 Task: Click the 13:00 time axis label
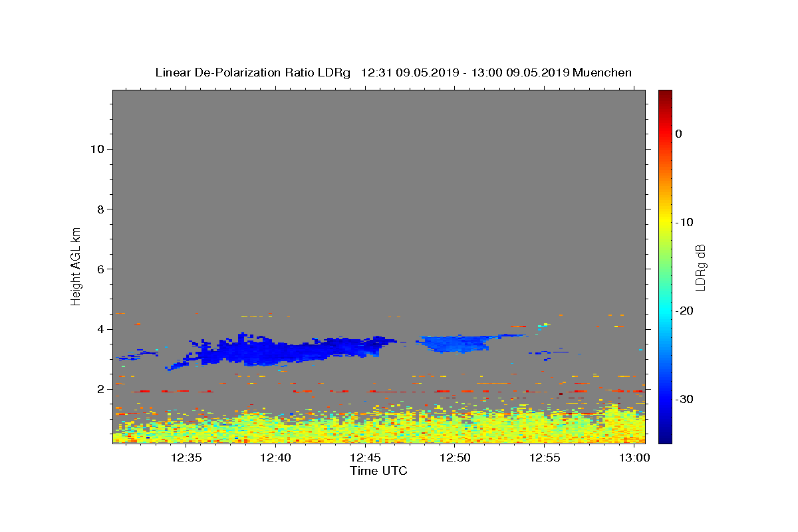635,458
